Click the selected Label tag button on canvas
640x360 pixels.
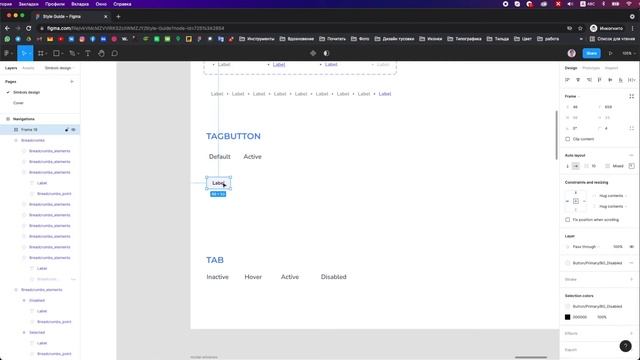pos(219,183)
